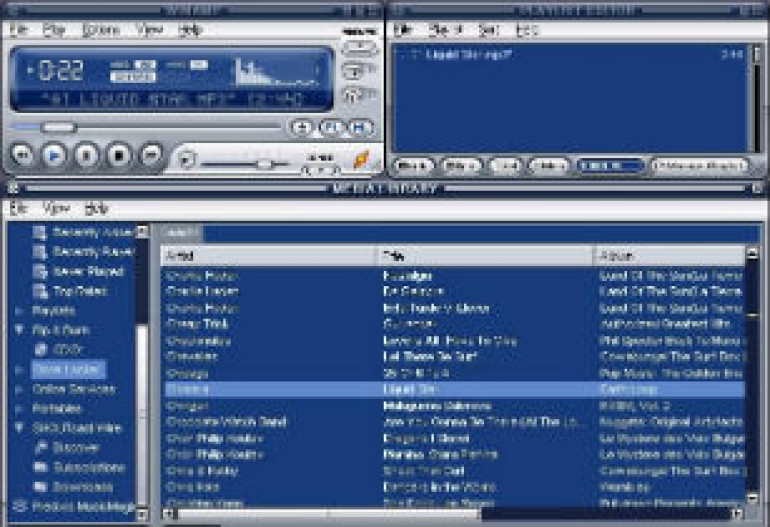Click the Recently Played smart view icon
Screen dimensions: 770x527
click(40, 252)
